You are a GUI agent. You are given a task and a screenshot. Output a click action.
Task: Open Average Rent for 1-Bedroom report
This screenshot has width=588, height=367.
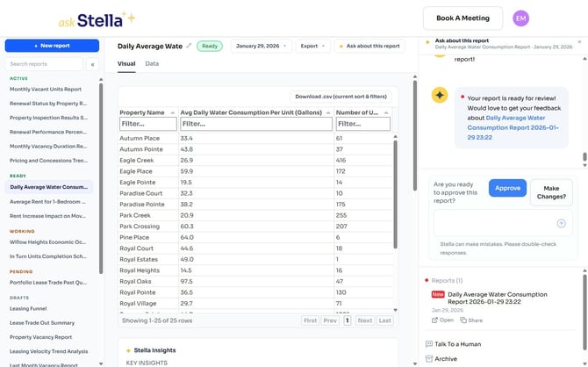(47, 202)
